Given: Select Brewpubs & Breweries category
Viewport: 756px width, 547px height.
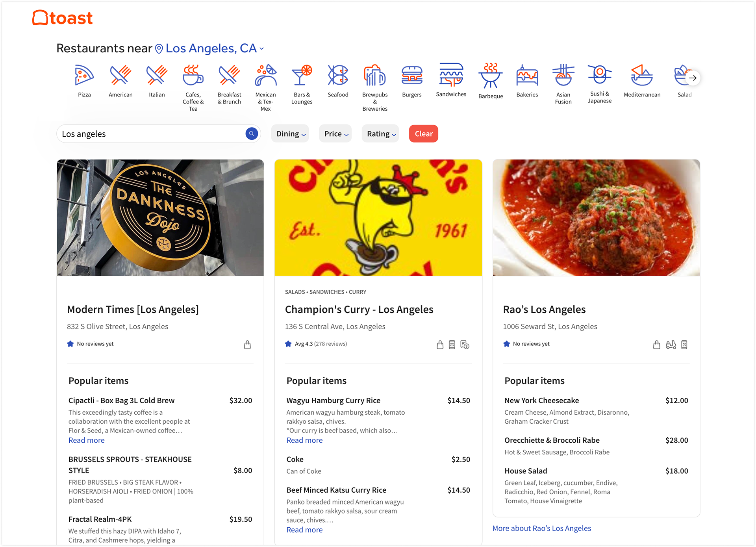Looking at the screenshot, I should [375, 75].
